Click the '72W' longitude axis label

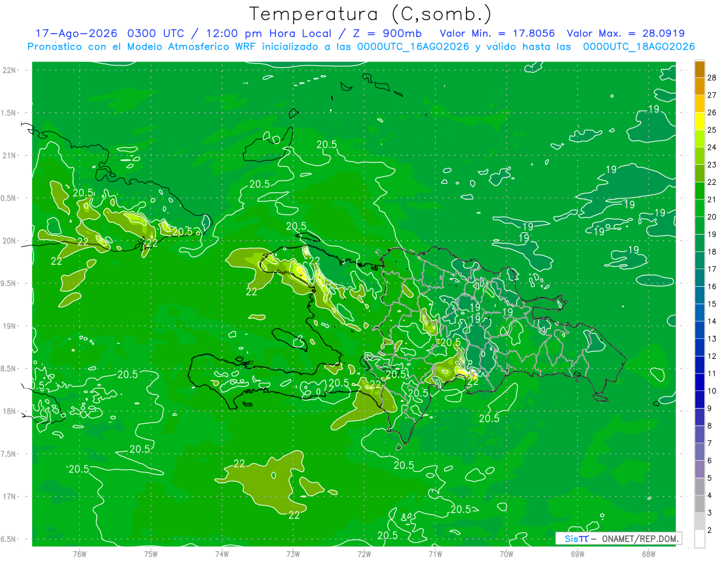point(364,554)
